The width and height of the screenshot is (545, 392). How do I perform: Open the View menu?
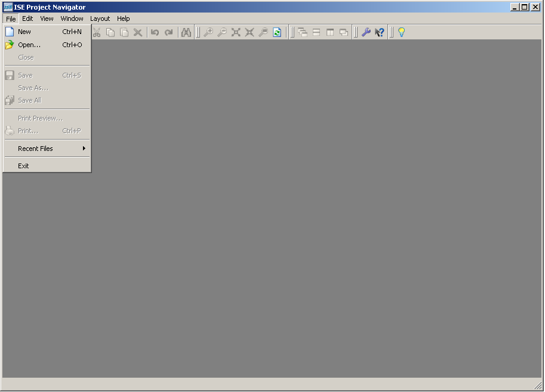tap(47, 18)
